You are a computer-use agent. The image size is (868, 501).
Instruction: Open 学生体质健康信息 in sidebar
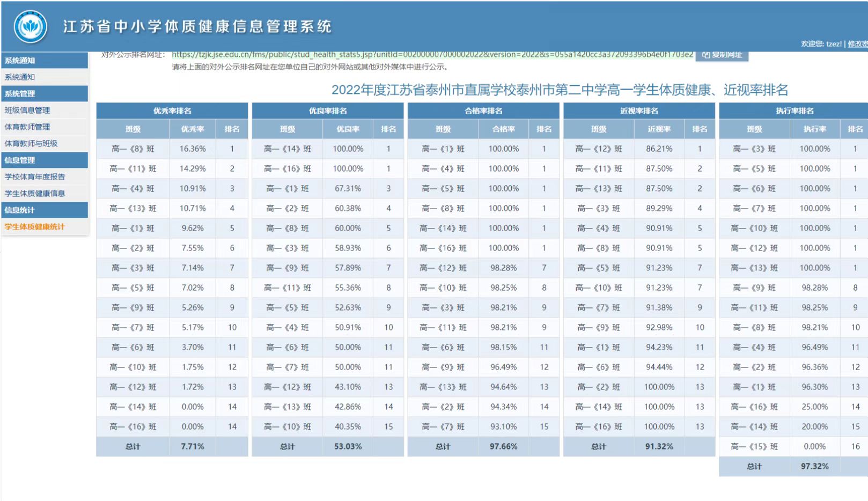tap(45, 194)
